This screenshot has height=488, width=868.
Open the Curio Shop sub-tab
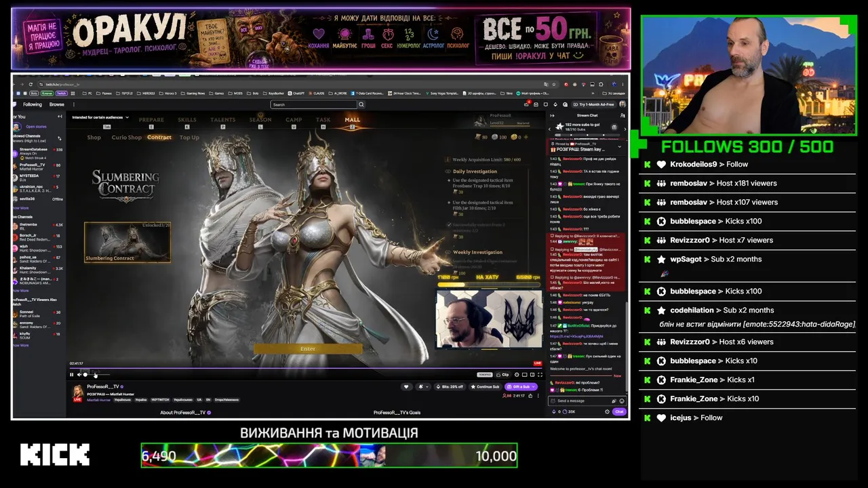(127, 138)
